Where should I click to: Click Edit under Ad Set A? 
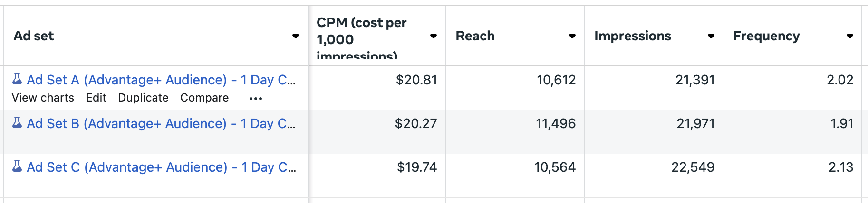[x=96, y=98]
